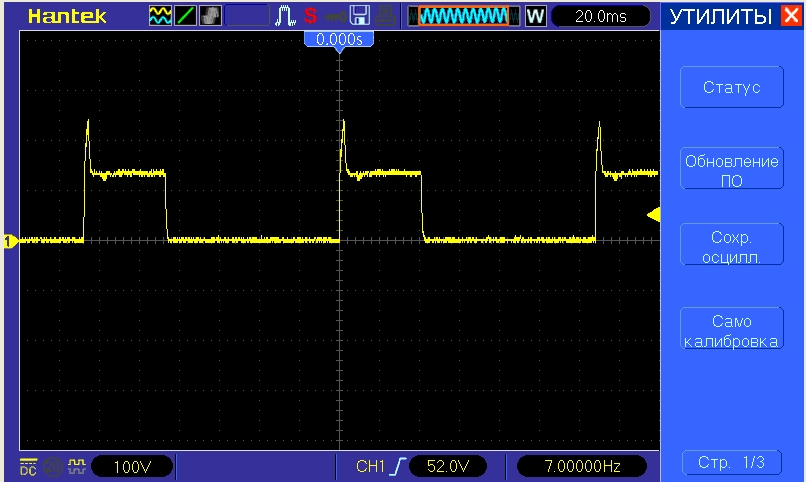Image resolution: width=806 pixels, height=482 pixels.
Task: Click the 0.000s horizontal position marker
Action: pos(339,39)
